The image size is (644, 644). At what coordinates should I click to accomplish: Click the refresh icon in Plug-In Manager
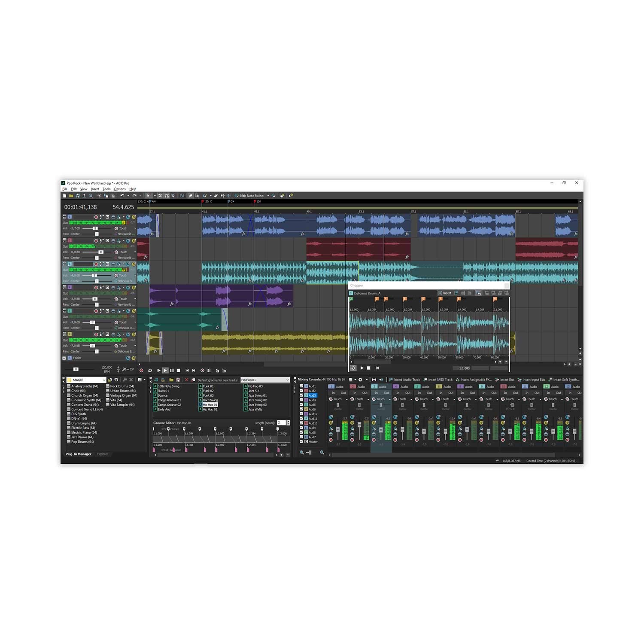(116, 380)
